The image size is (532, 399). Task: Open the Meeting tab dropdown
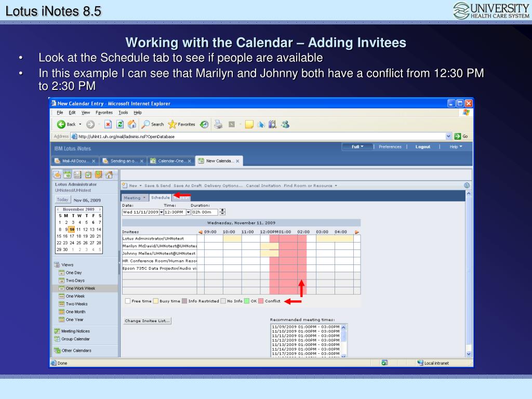click(144, 198)
